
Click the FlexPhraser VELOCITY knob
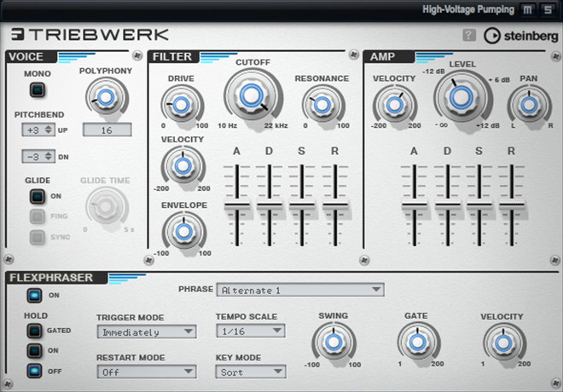point(503,343)
